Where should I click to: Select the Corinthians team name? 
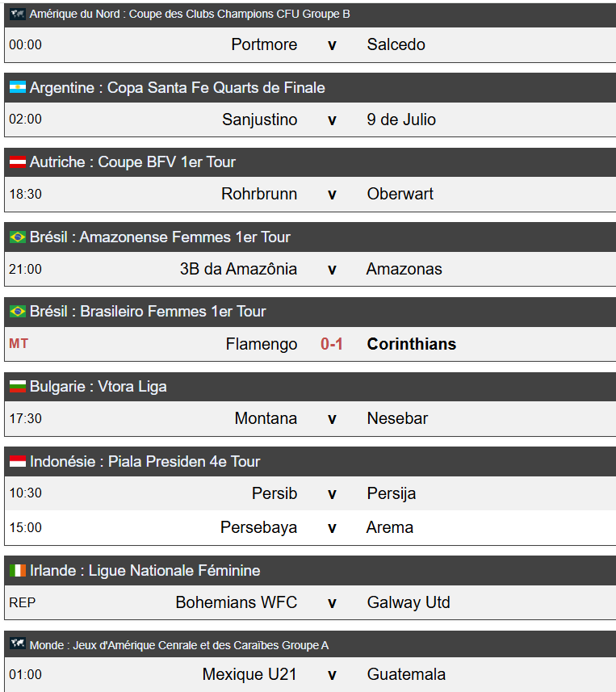point(412,344)
